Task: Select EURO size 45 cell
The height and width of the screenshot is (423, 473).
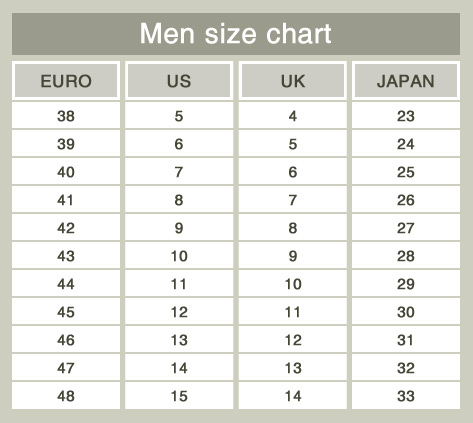Action: [x=66, y=312]
